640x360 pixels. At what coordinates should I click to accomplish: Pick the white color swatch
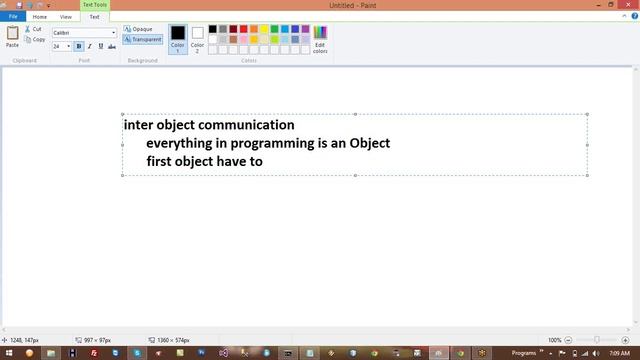(213, 40)
